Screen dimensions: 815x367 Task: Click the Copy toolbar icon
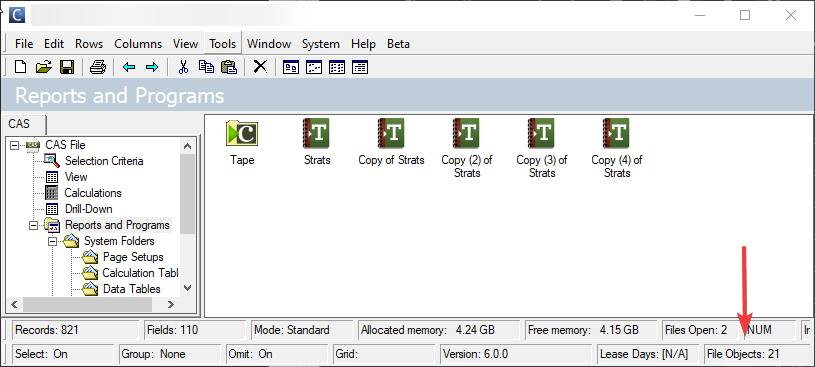206,67
